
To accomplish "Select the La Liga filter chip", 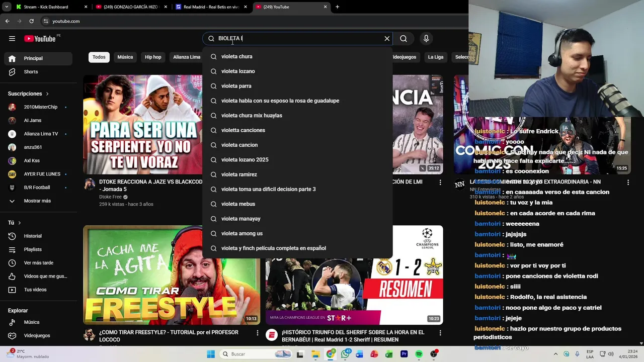I will coord(436,57).
